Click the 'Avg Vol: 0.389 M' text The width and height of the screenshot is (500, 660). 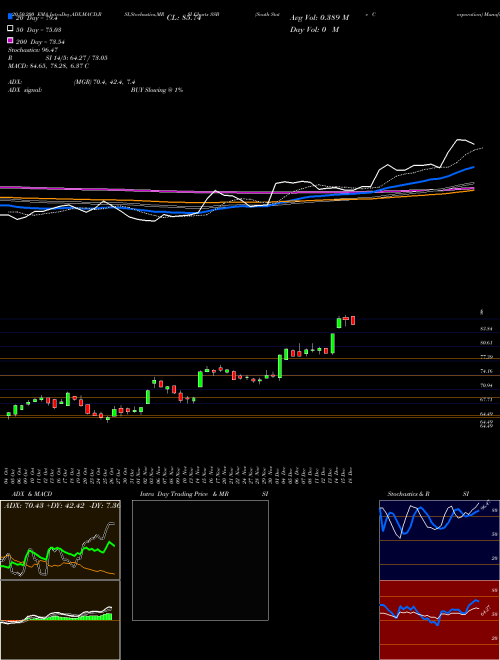(319, 18)
